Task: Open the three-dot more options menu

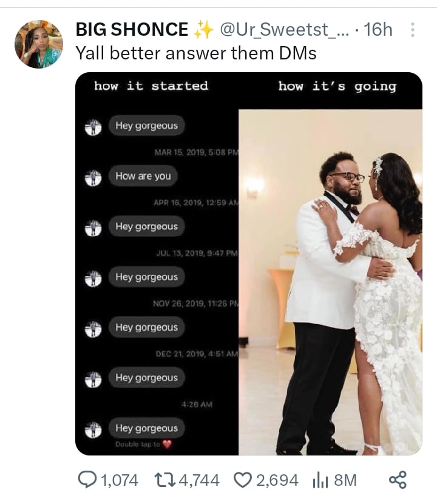Action: pyautogui.click(x=413, y=29)
